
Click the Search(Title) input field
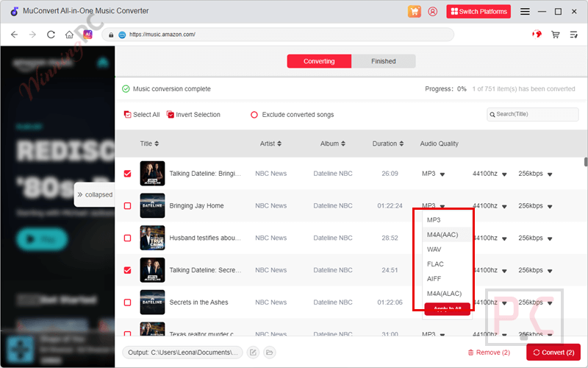tap(532, 114)
